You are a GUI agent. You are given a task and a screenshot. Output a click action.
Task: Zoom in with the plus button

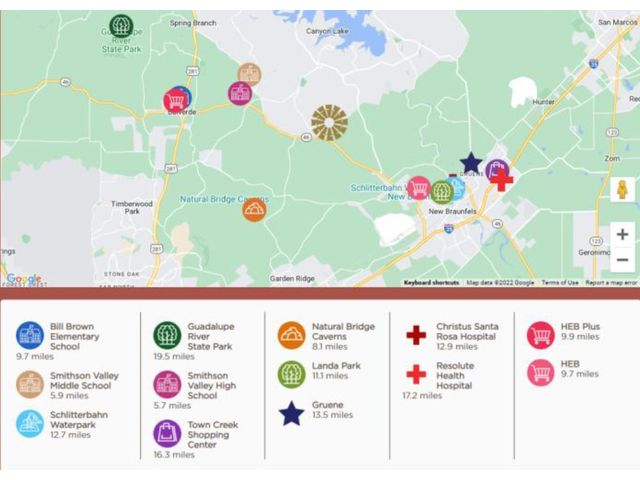(622, 235)
